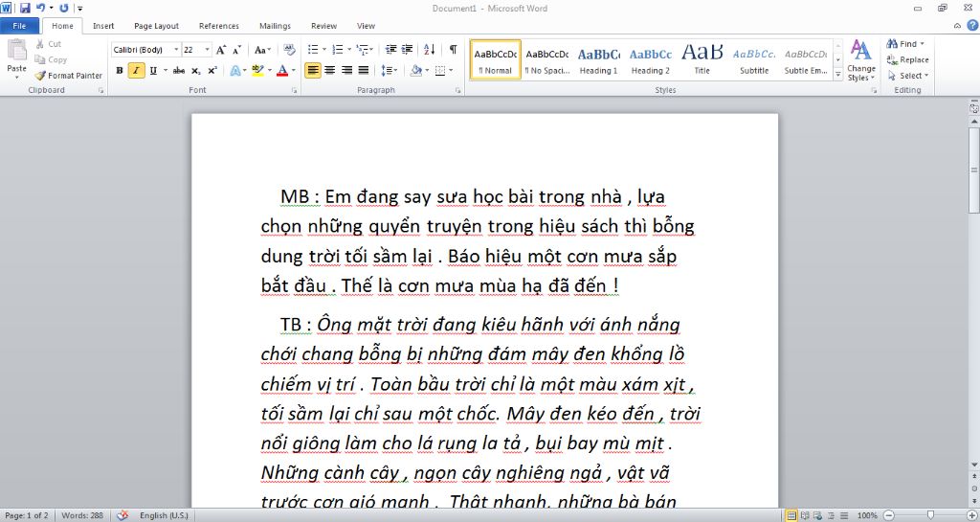Click the 100% zoom level button
Image resolution: width=980 pixels, height=522 pixels.
pyautogui.click(x=867, y=515)
